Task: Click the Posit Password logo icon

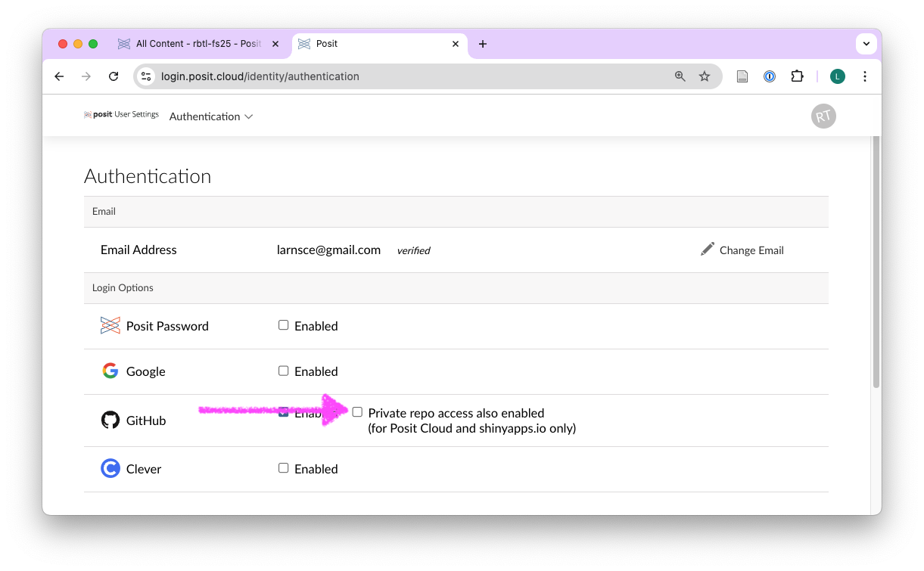Action: click(110, 326)
